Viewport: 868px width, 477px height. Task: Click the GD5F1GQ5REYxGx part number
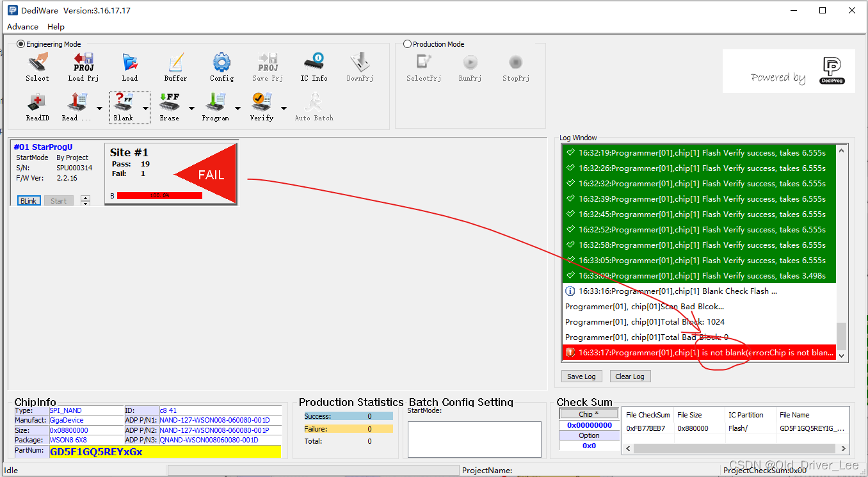pyautogui.click(x=96, y=451)
